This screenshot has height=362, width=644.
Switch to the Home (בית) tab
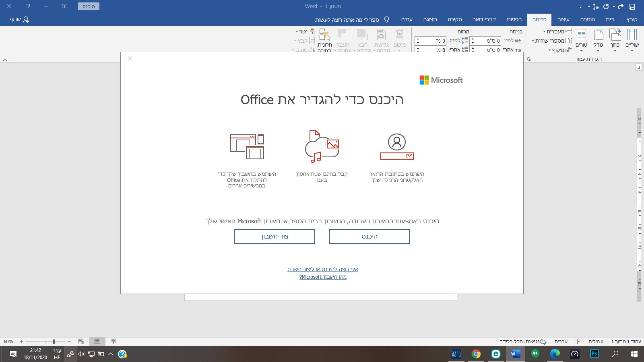[610, 19]
